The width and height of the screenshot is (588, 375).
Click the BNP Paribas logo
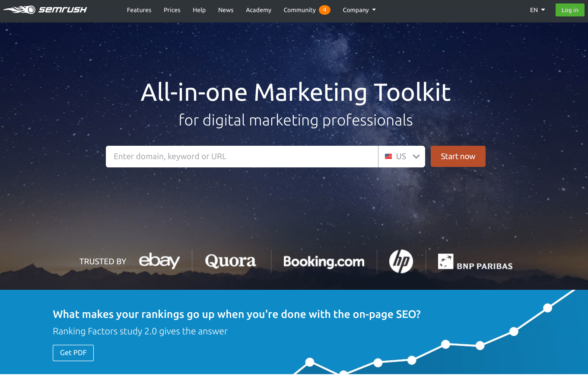click(x=475, y=262)
